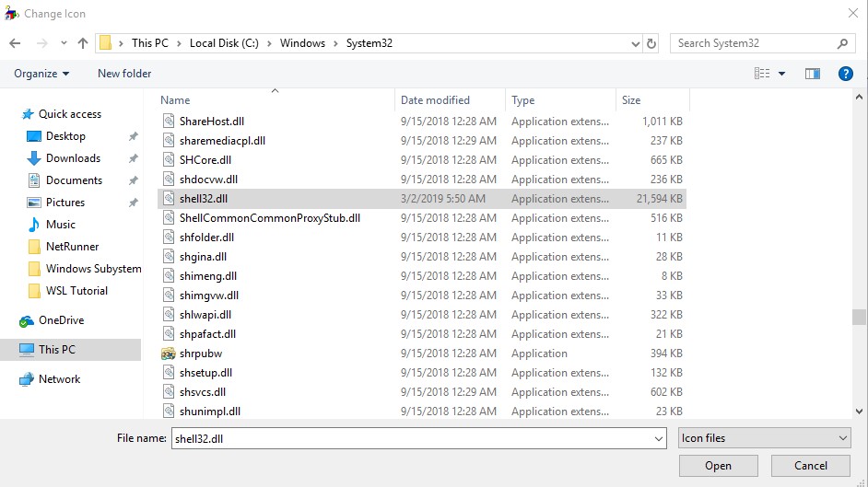Navigate to Local Disk (C:) breadcrumb
The height and width of the screenshot is (487, 868).
pos(224,43)
